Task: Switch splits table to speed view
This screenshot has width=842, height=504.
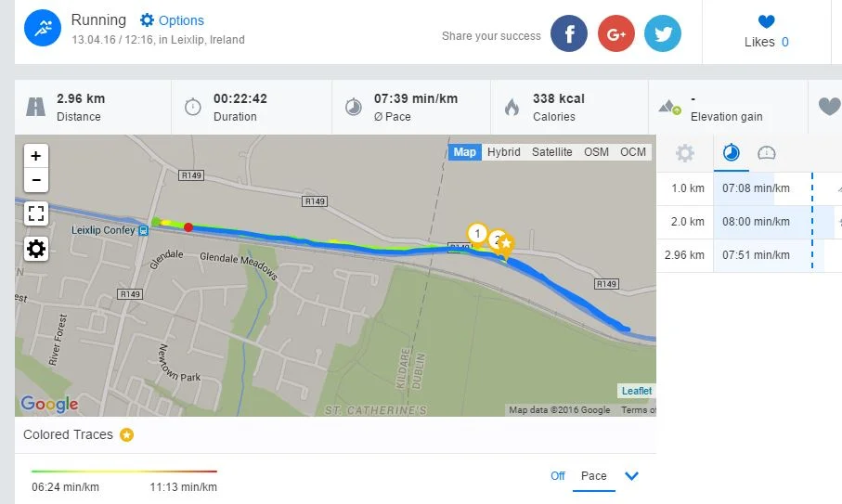Action: tap(767, 153)
